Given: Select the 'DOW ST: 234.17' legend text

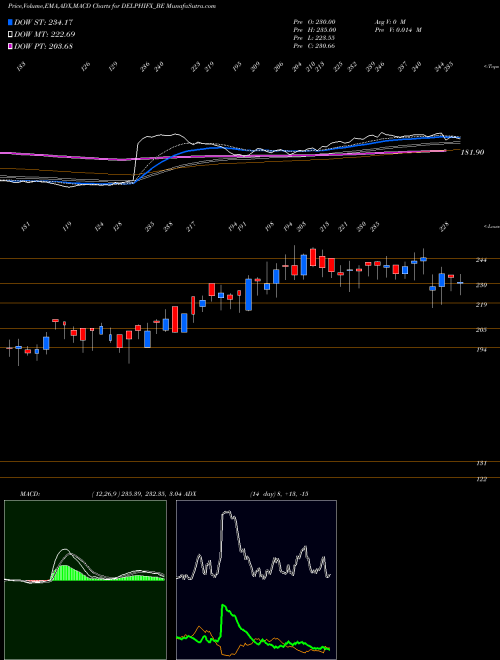Looking at the screenshot, I should point(43,22).
